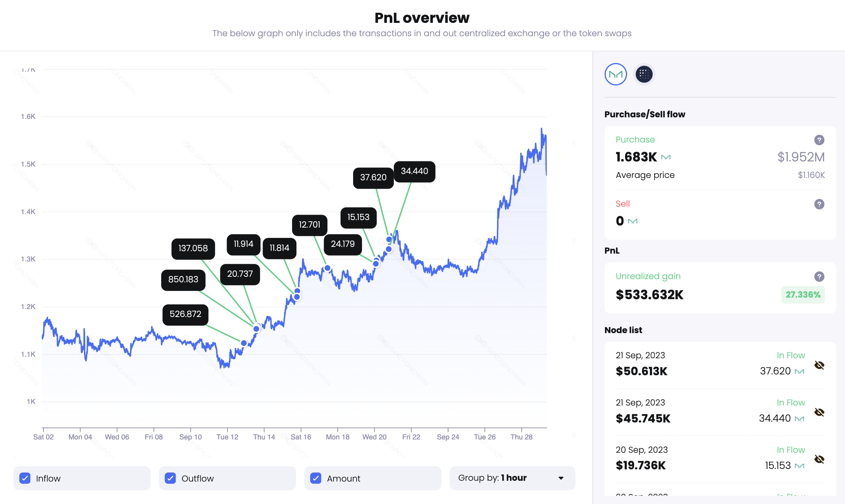Viewport: 845px width, 504px height.
Task: Uncheck the Inflow checkbox
Action: pyautogui.click(x=25, y=478)
